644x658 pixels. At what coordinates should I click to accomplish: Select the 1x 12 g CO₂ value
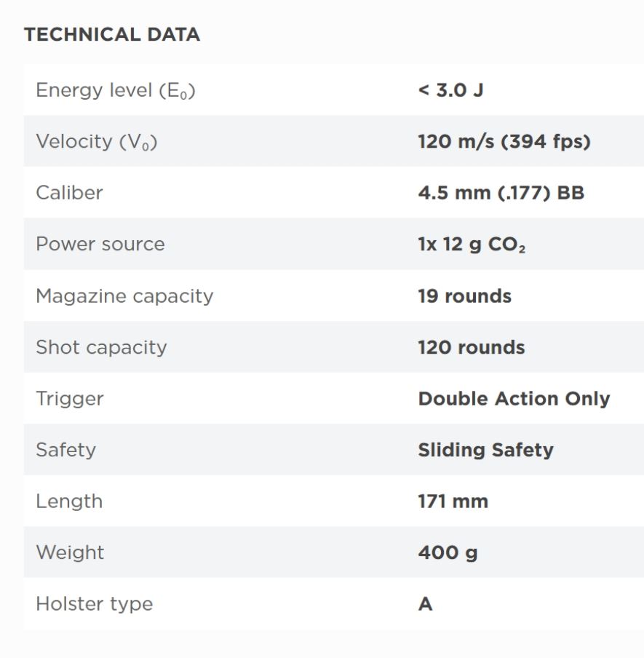[472, 245]
